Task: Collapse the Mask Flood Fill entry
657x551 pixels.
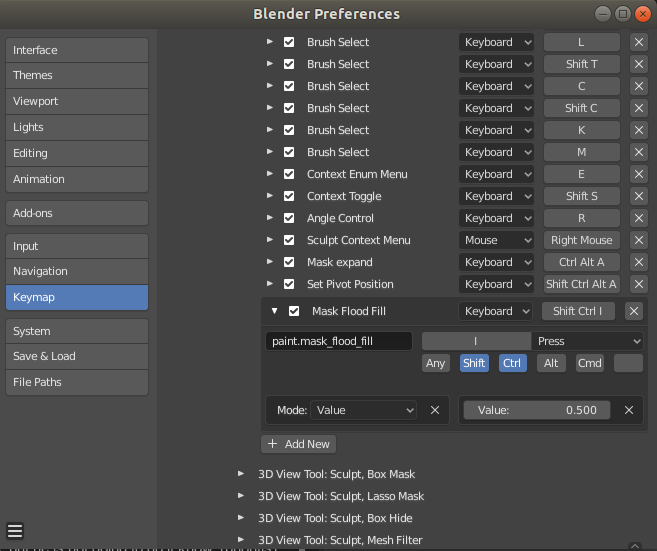Action: pyautogui.click(x=274, y=311)
